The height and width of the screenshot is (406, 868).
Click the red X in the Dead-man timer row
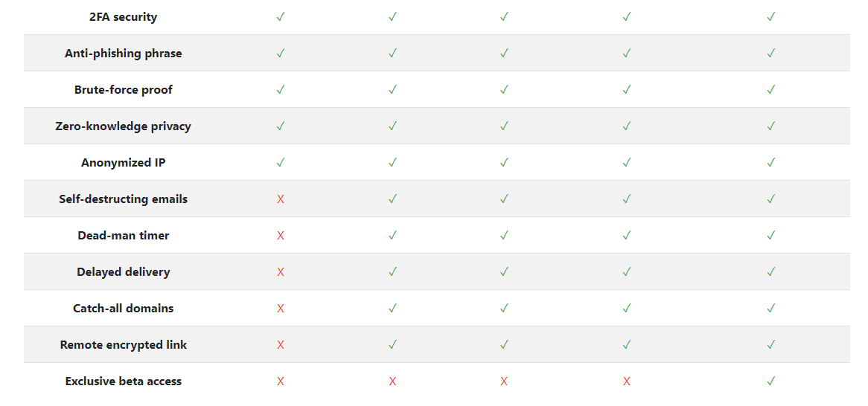[x=281, y=236]
